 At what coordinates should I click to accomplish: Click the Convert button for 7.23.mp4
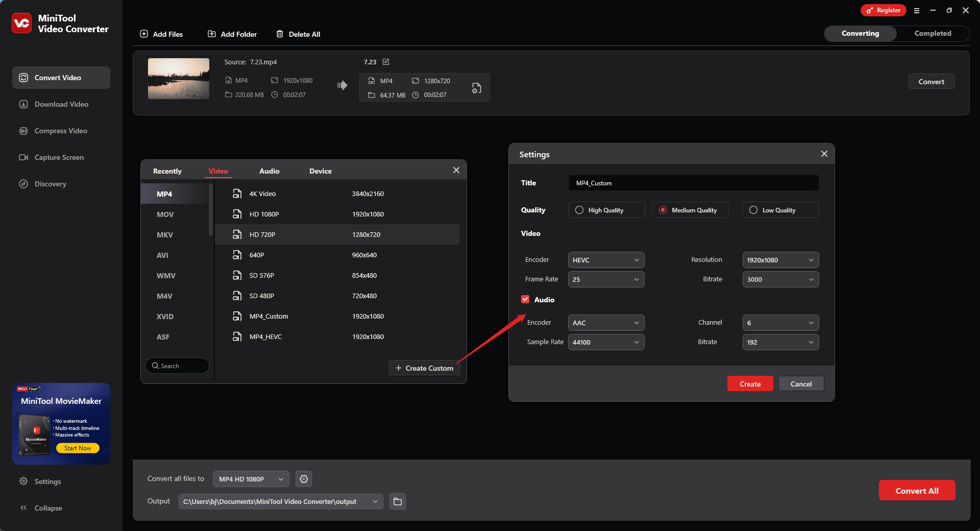tap(931, 82)
